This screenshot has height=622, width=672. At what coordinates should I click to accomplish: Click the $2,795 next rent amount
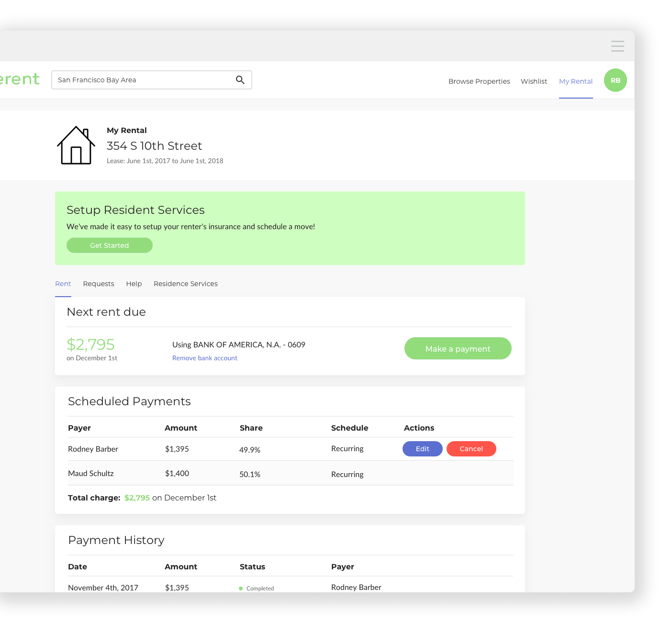pos(90,344)
